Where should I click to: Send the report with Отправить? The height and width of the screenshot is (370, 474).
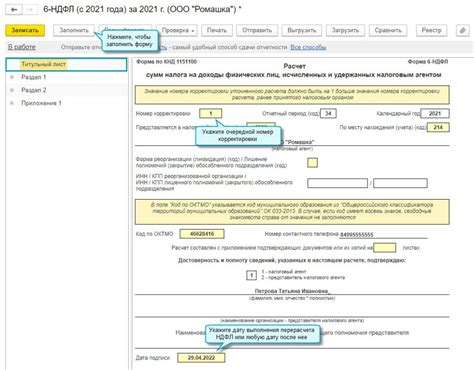tap(257, 30)
